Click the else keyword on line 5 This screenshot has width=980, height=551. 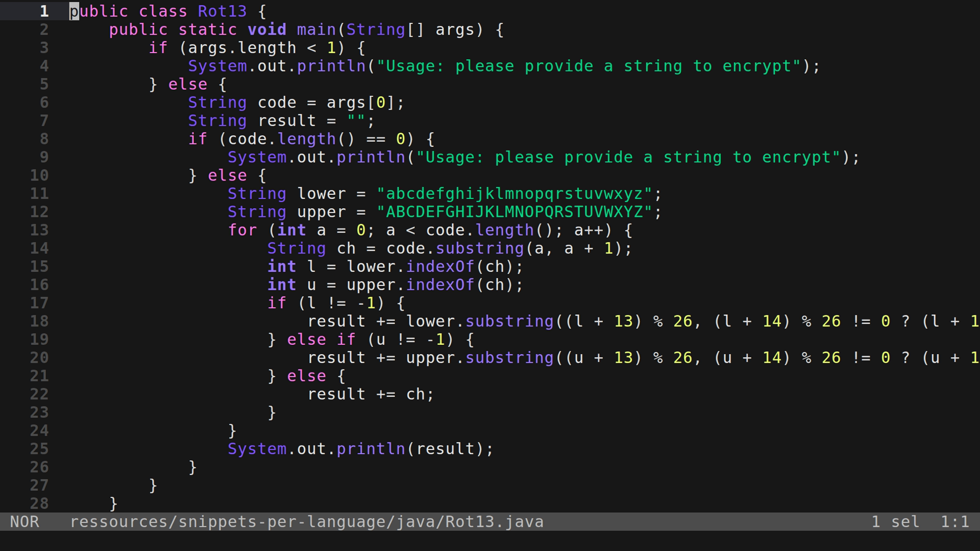pos(187,84)
